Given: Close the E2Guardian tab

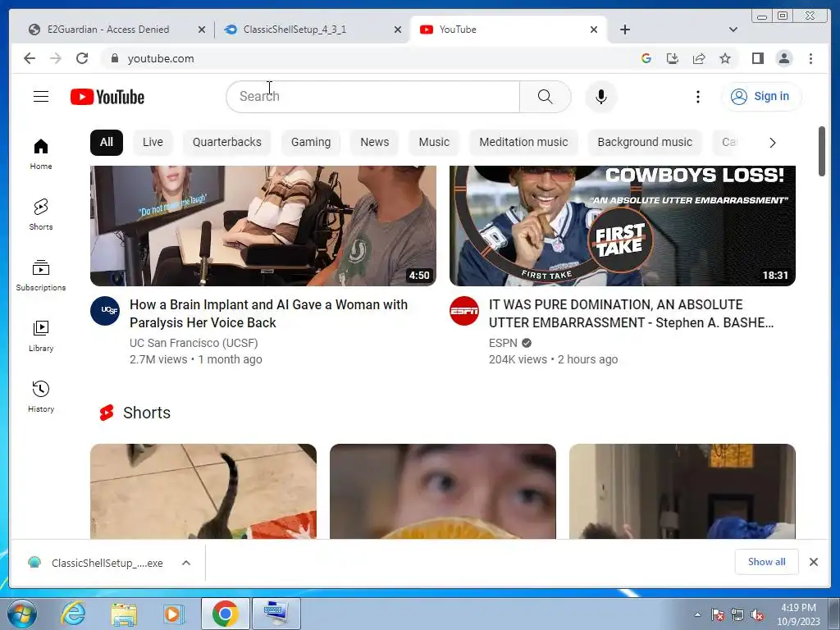Looking at the screenshot, I should coord(202,30).
